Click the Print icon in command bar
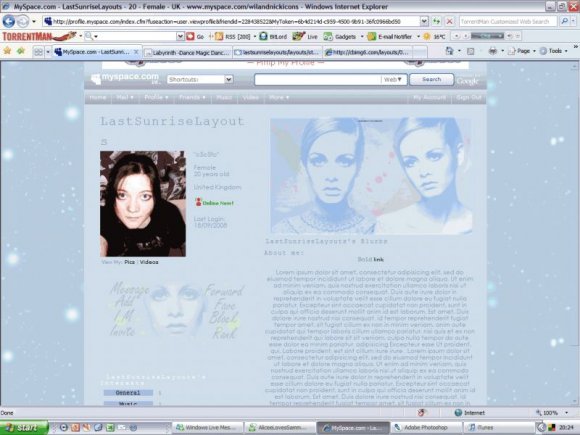 [492, 51]
